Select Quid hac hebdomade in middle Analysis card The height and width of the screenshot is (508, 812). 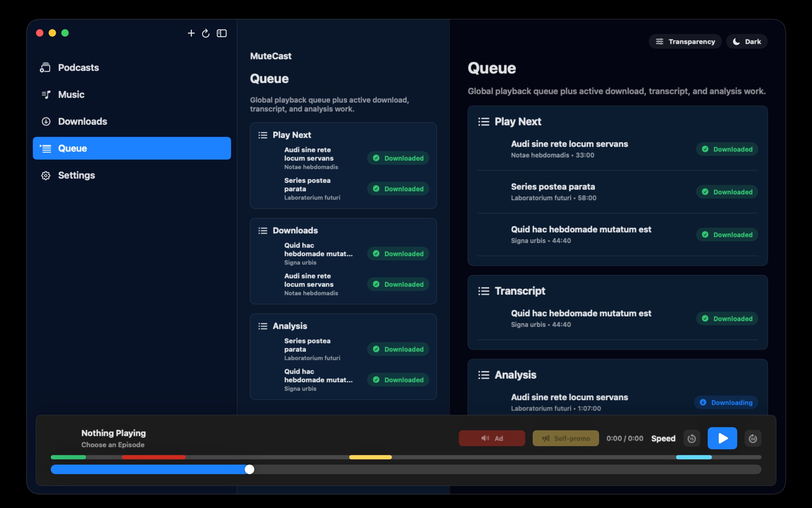pyautogui.click(x=343, y=380)
